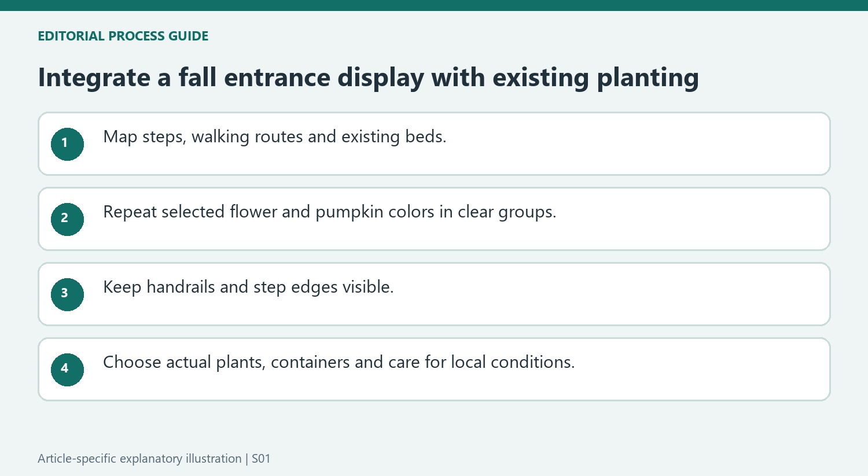Click the step 2 number badge

67,219
